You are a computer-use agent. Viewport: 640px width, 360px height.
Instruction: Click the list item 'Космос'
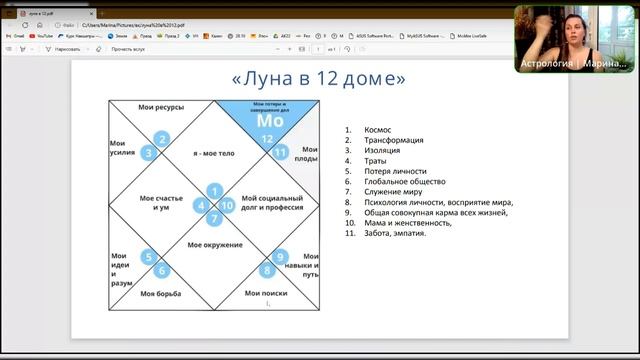point(378,130)
